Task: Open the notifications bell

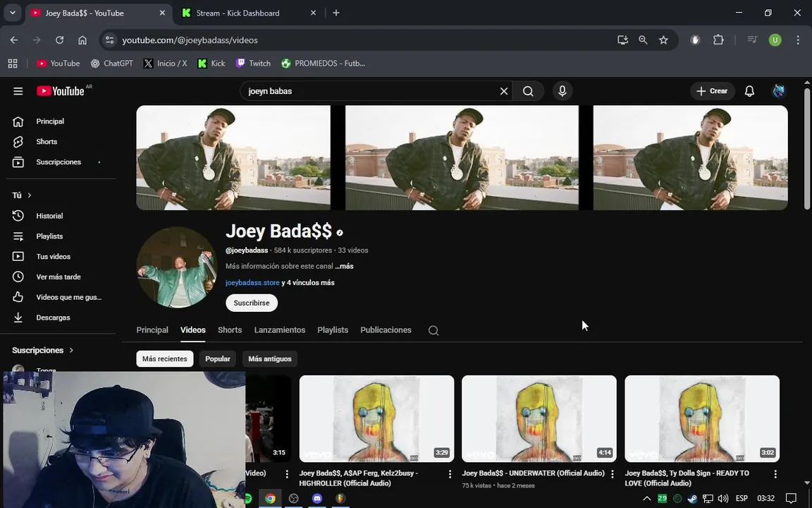Action: [x=749, y=91]
